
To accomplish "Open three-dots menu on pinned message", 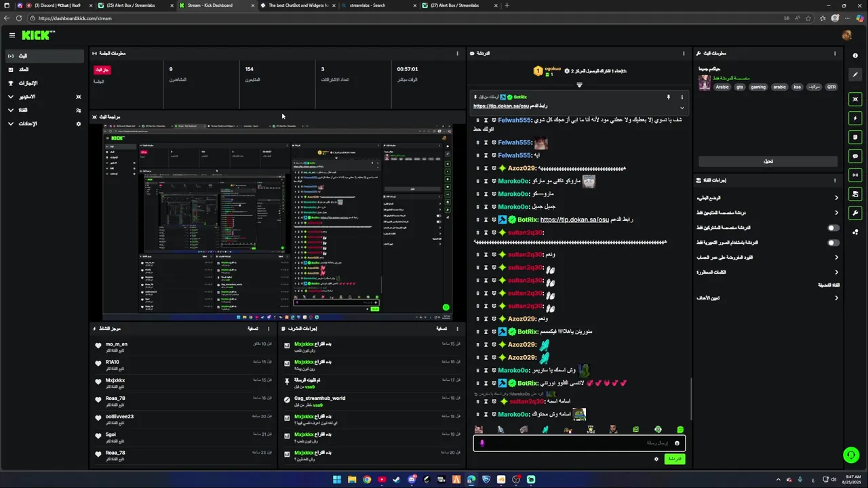I will click(x=682, y=97).
